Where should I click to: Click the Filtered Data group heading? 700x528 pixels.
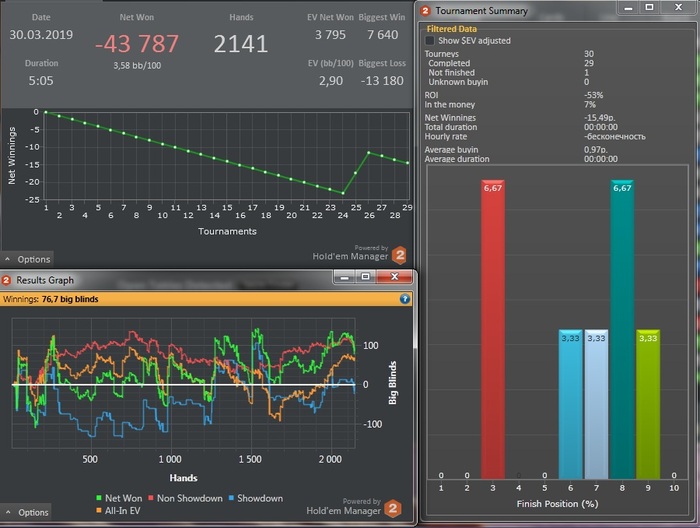pyautogui.click(x=452, y=29)
